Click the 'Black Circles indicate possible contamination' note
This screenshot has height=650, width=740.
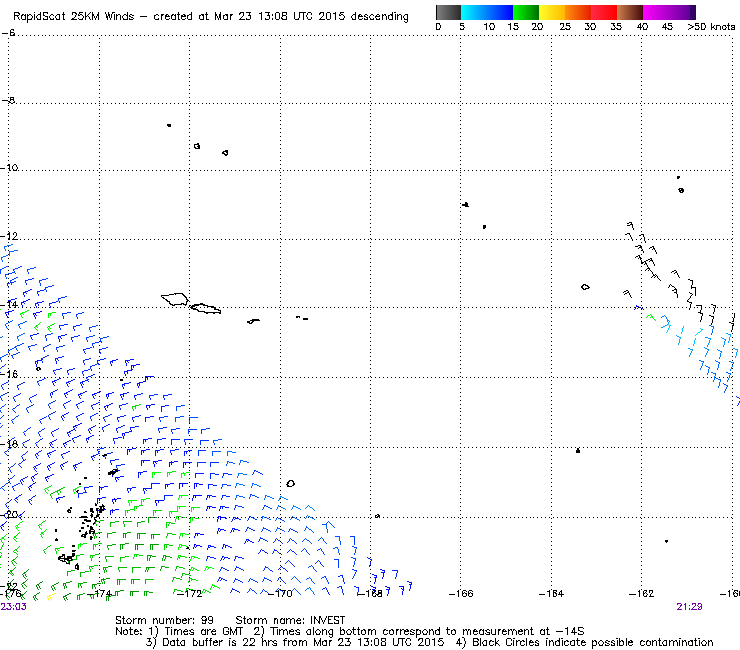coord(593,642)
